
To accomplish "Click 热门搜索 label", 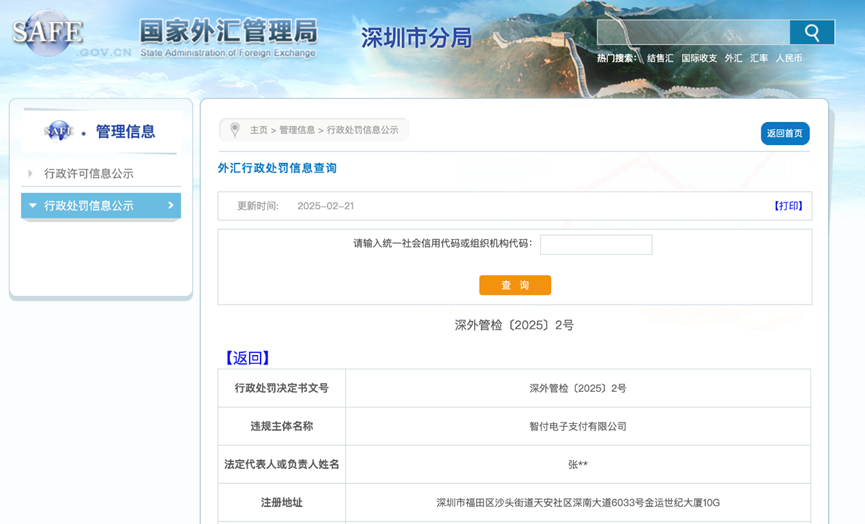I will 617,58.
